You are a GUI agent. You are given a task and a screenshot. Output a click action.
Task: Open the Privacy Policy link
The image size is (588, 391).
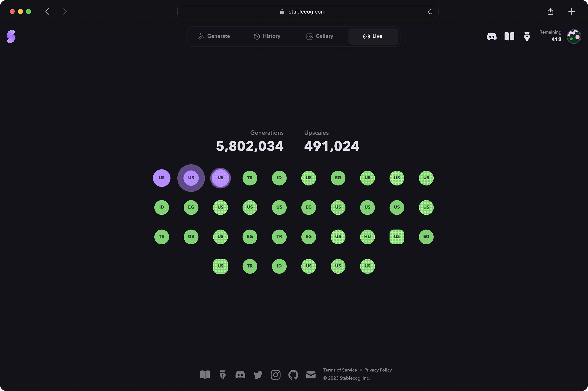click(378, 370)
